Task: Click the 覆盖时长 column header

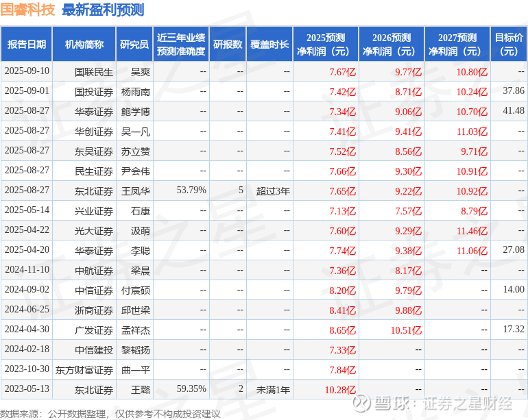Action: [269, 44]
